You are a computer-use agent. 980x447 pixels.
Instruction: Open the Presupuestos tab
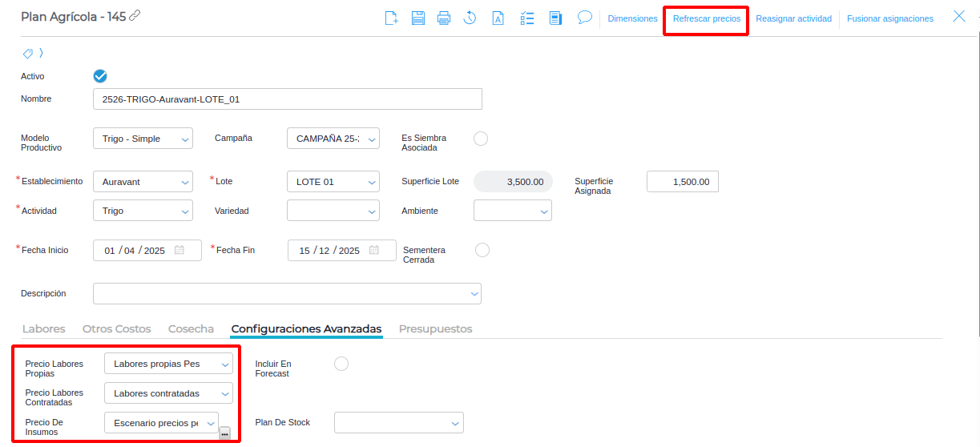[436, 328]
